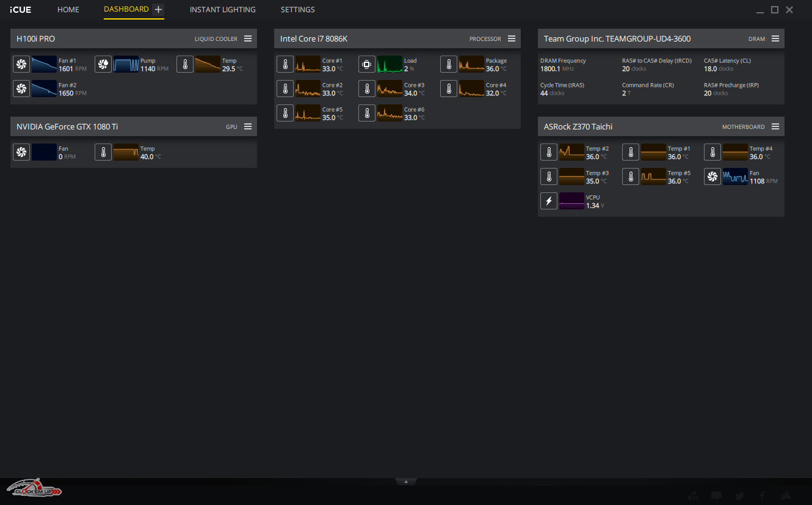
Task: Expand the bottom panel with the up arrow
Action: (406, 481)
